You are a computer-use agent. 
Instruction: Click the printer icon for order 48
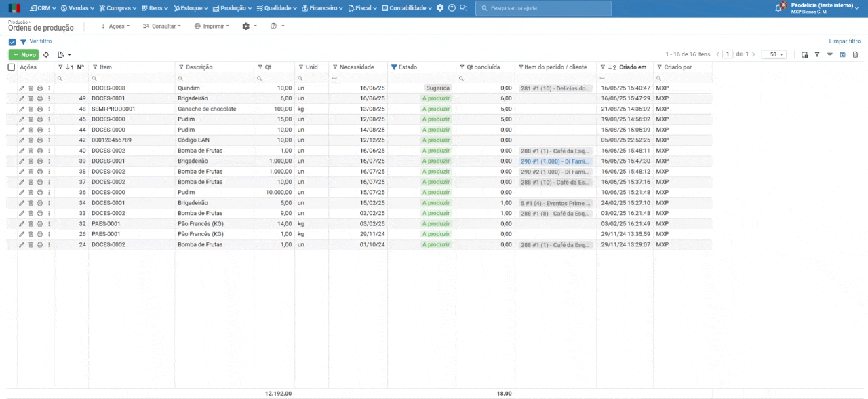39,109
